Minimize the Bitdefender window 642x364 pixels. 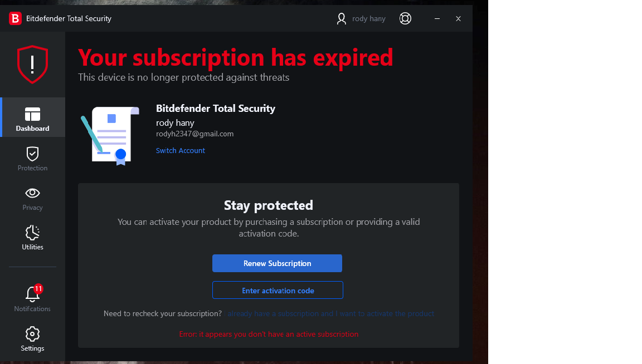click(437, 18)
